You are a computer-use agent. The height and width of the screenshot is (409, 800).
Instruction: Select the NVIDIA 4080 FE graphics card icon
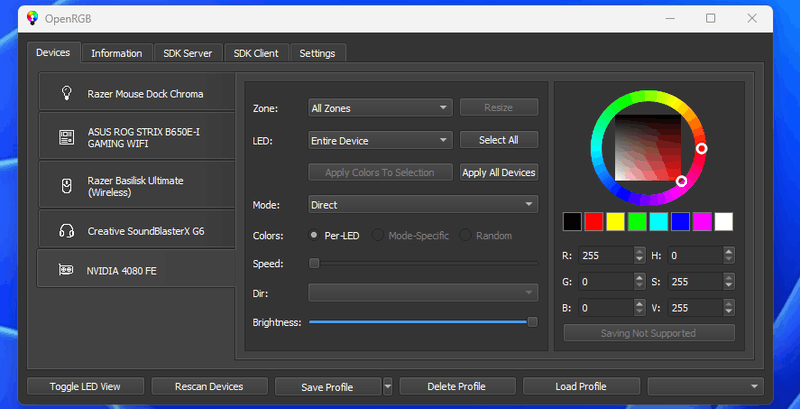67,270
